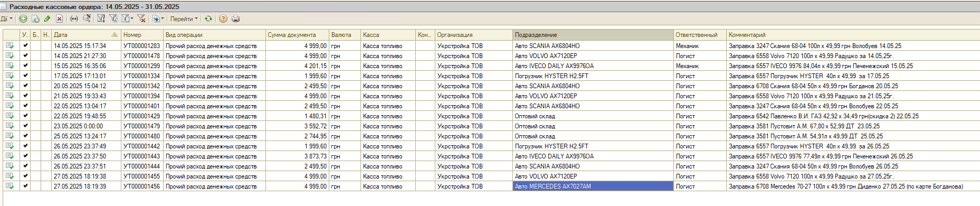The height and width of the screenshot is (206, 980).
Task: Click the Filter and sort settings icon
Action: (x=101, y=19)
